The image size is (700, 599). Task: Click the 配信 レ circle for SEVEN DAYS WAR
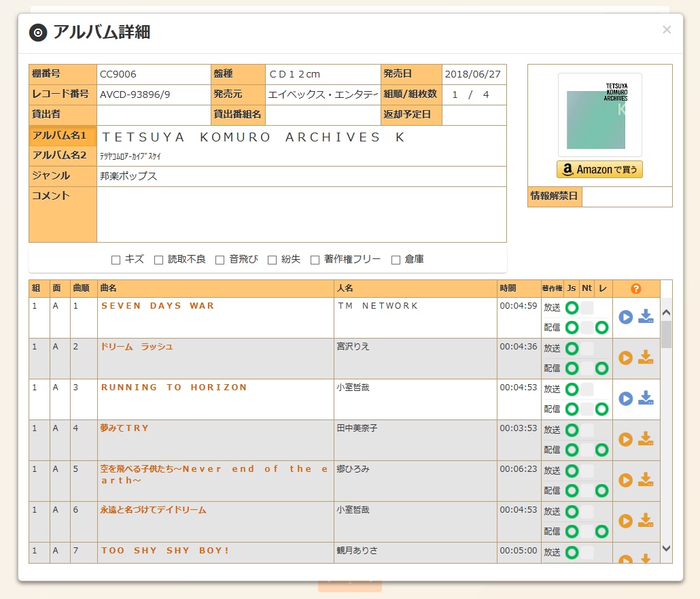pyautogui.click(x=601, y=328)
